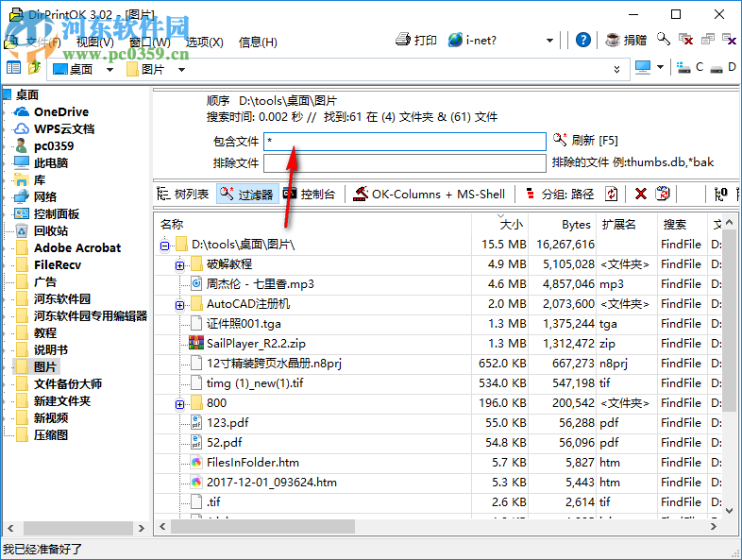Select file 周杰伦 - 七里香.mp3
This screenshot has width=742, height=560.
click(260, 284)
